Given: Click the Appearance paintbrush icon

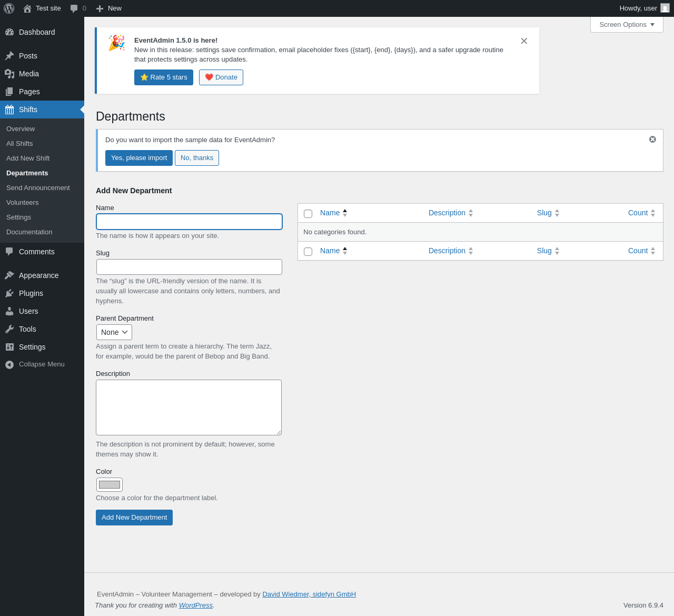Looking at the screenshot, I should coord(9,275).
